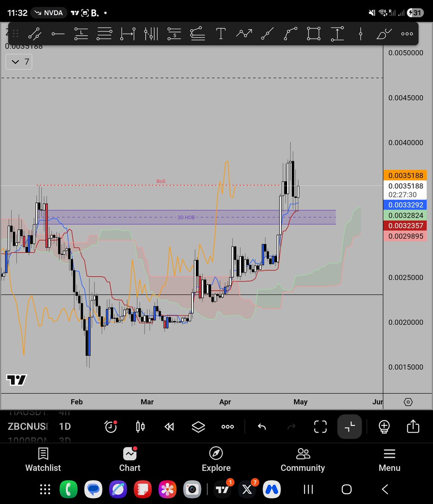
Task: Select the 3D HOB zone label
Action: click(186, 218)
